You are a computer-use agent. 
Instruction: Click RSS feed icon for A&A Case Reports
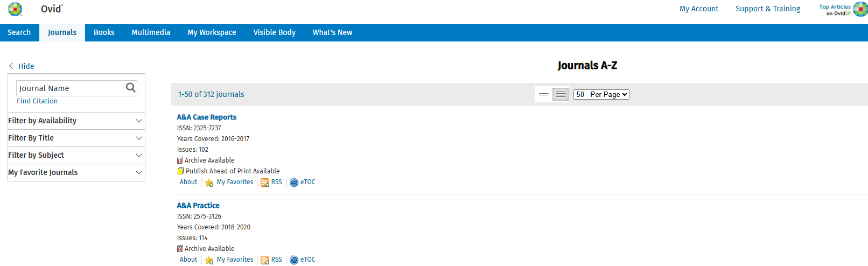[x=265, y=183]
